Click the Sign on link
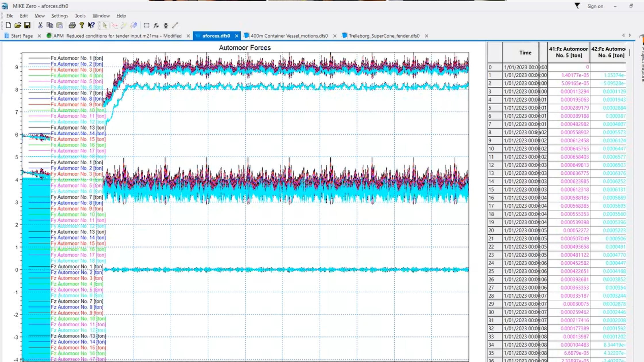The height and width of the screenshot is (362, 644). coord(595,6)
